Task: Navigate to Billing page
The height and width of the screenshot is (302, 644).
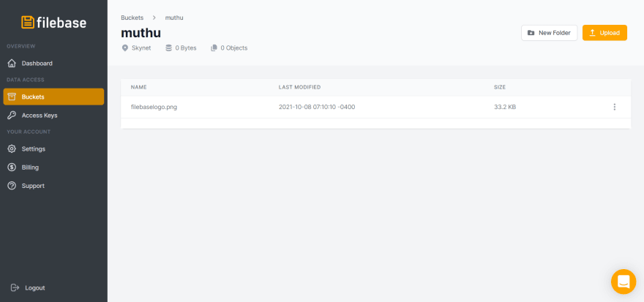Action: (x=53, y=167)
